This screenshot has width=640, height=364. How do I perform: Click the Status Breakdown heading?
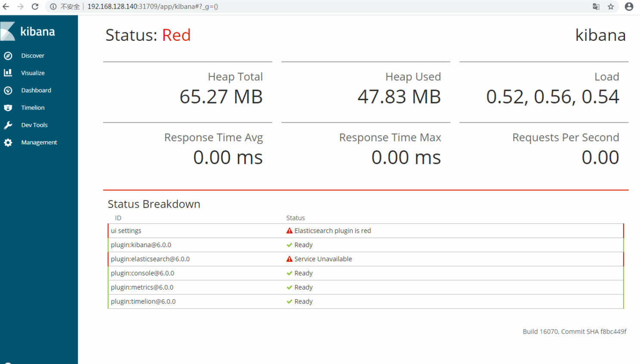(x=154, y=204)
